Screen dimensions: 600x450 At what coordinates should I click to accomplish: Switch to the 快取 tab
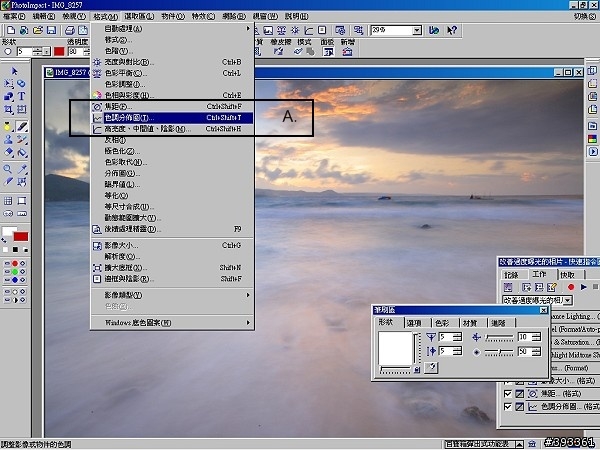pos(567,273)
